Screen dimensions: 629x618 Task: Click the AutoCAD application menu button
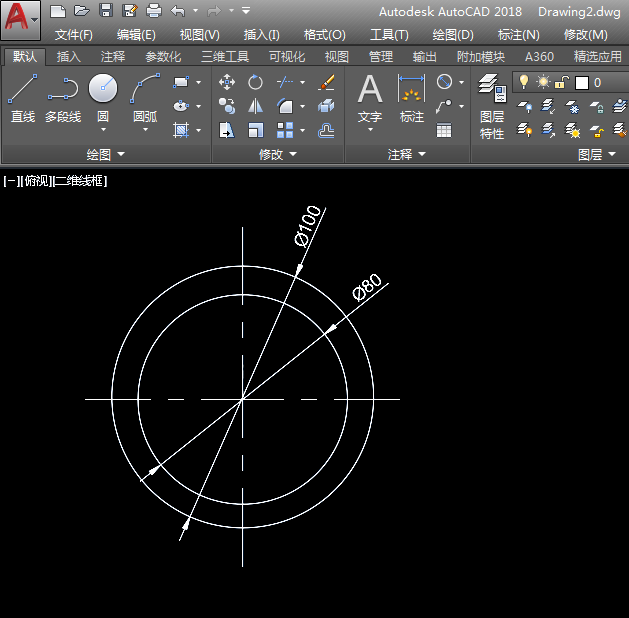point(21,18)
